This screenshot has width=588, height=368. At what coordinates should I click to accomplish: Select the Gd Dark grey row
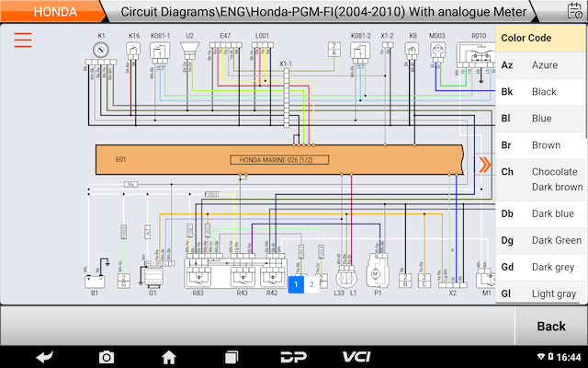coord(540,267)
